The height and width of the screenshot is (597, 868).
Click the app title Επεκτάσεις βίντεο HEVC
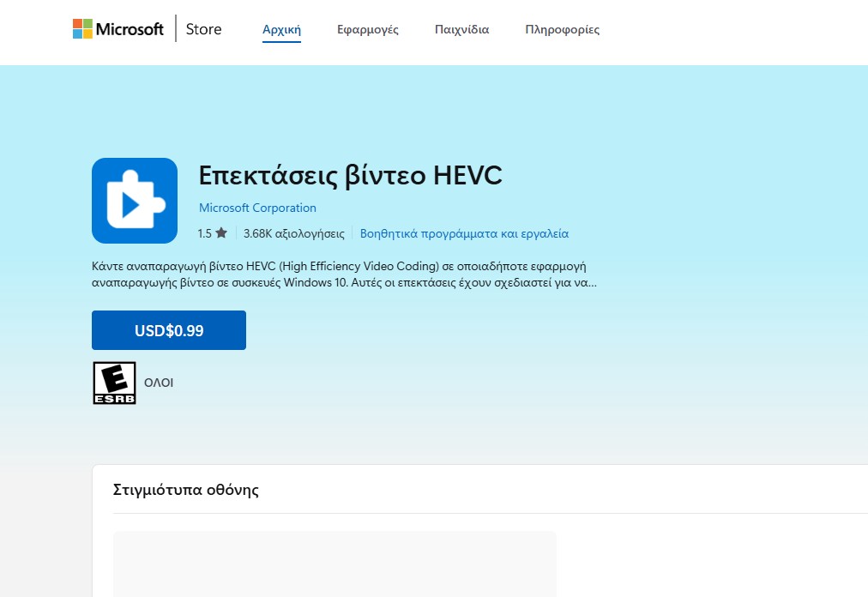[351, 176]
